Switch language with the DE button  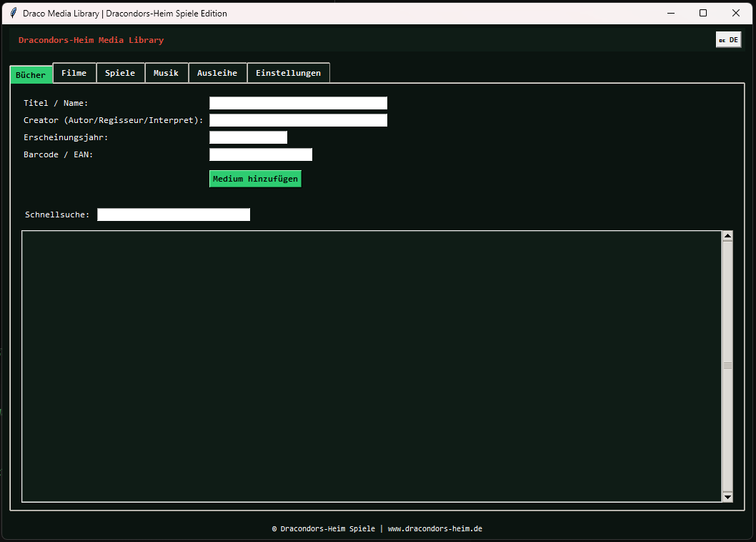click(728, 40)
